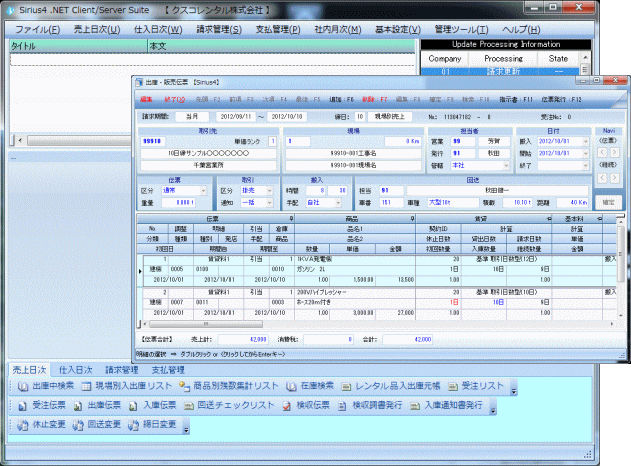The image size is (631, 466).
Task: Open the empty 終了 date dropdown
Action: click(x=586, y=165)
